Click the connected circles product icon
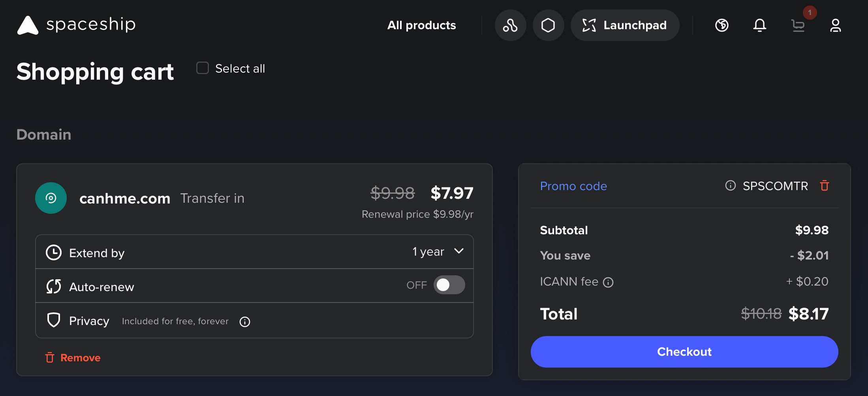The height and width of the screenshot is (396, 868). pyautogui.click(x=510, y=25)
